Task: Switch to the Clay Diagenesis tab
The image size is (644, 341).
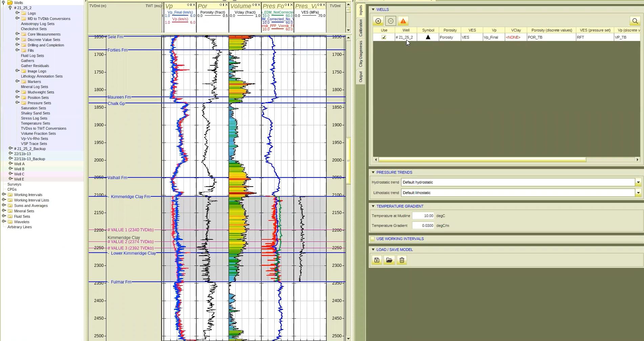Action: click(x=361, y=54)
